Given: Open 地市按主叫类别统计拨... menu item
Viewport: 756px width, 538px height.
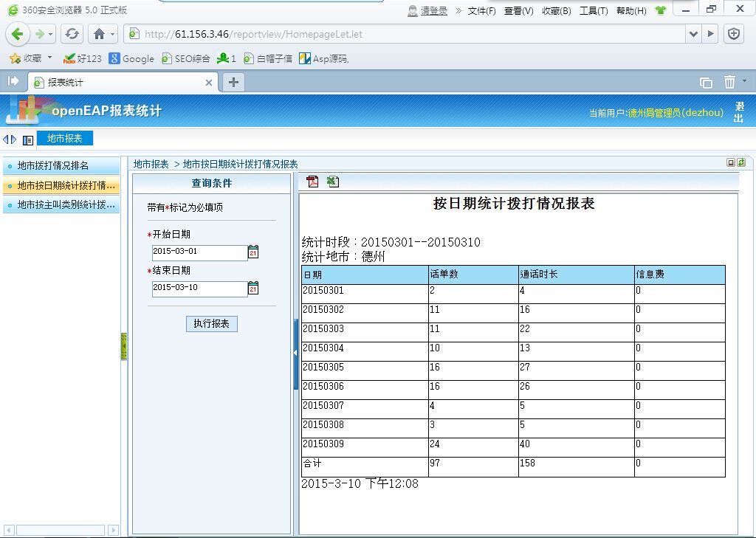Looking at the screenshot, I should [61, 205].
